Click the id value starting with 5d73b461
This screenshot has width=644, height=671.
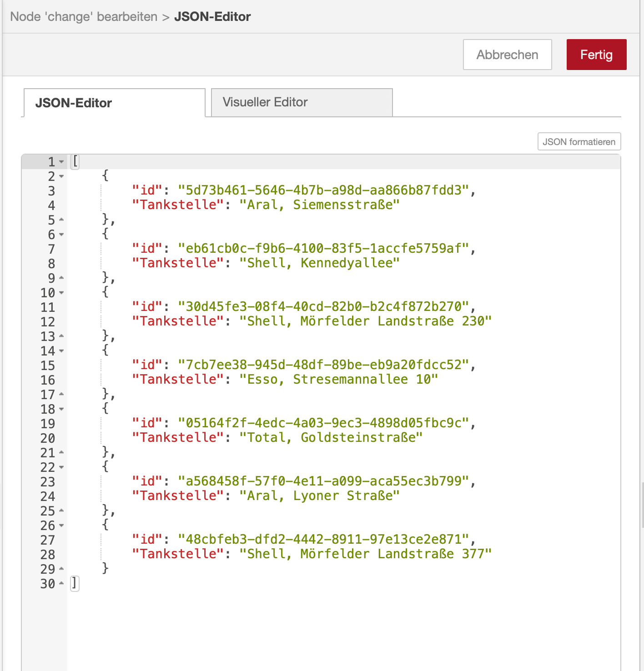[323, 190]
